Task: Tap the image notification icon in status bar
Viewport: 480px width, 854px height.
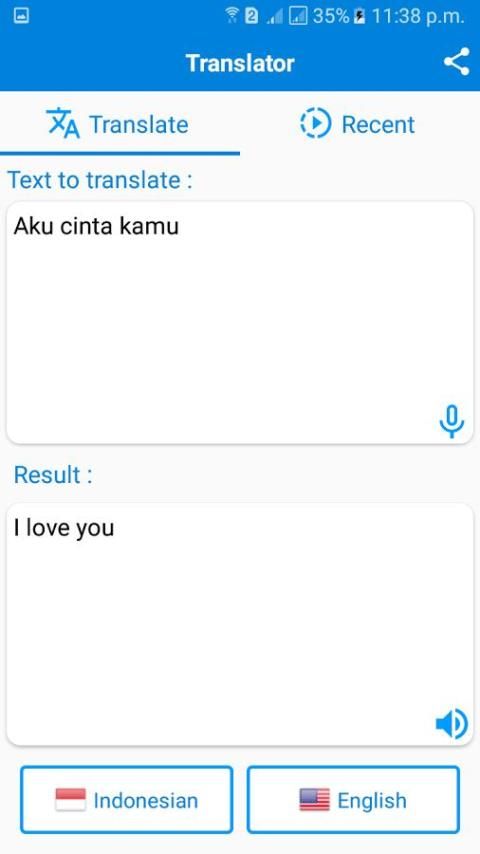Action: pyautogui.click(x=21, y=16)
